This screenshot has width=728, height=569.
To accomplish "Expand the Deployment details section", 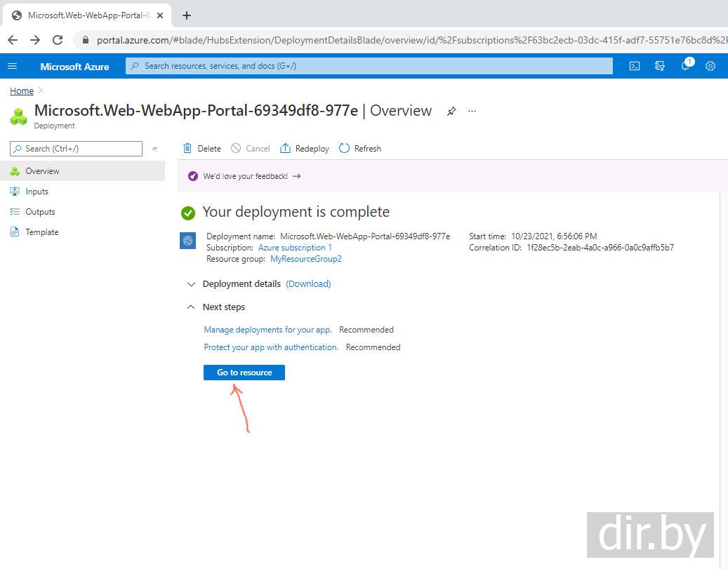I will (x=191, y=284).
